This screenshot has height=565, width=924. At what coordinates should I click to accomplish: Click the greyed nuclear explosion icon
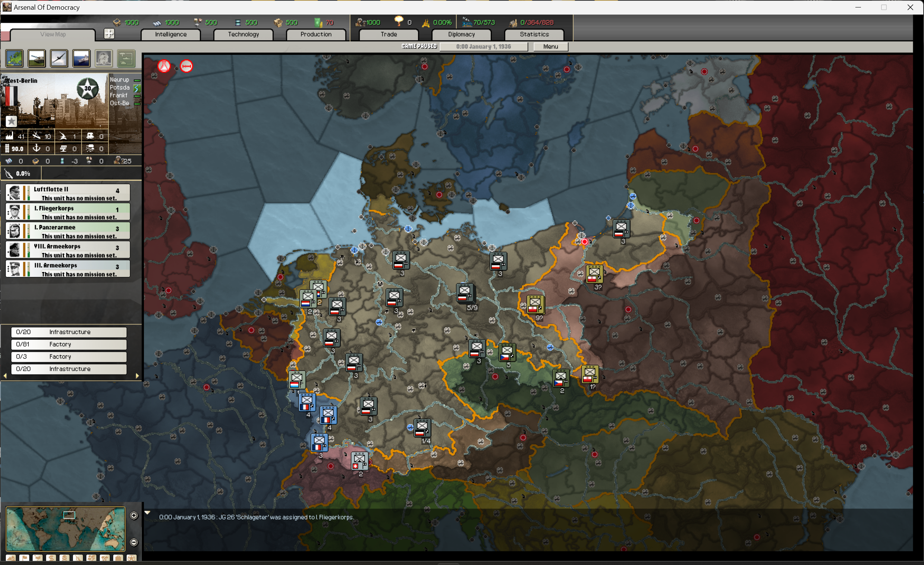point(104,58)
